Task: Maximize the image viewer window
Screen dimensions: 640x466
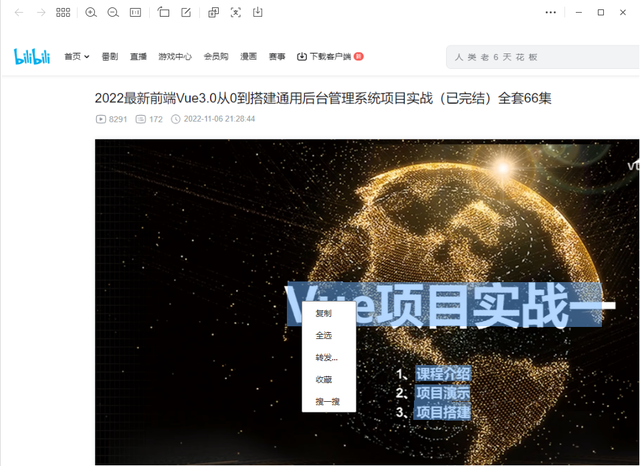Action: pos(601,12)
